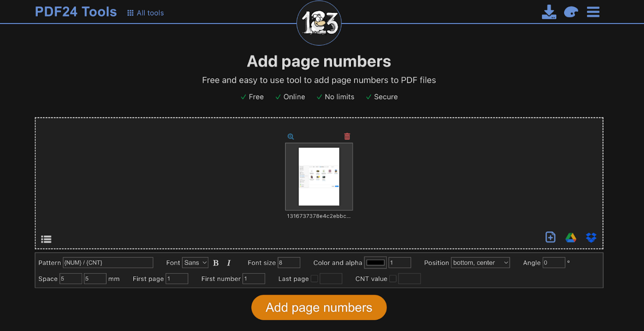This screenshot has height=331, width=644.
Task: Add files from Google Drive
Action: point(571,237)
